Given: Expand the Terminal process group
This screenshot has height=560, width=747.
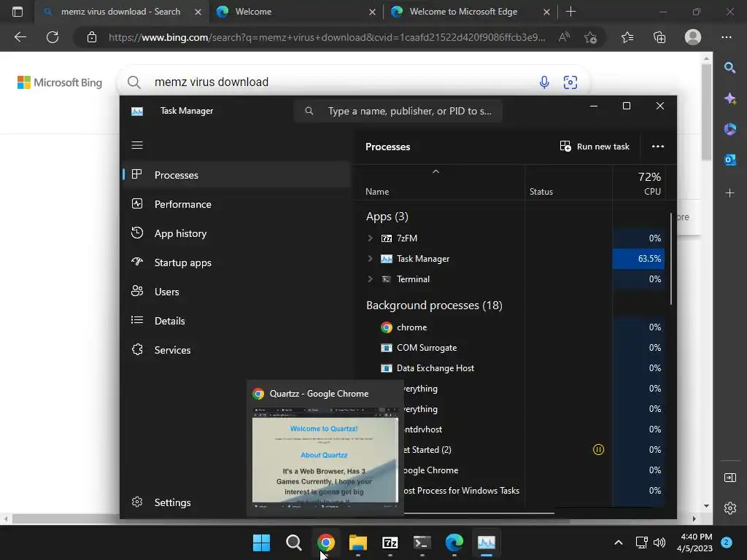Looking at the screenshot, I should click(x=370, y=279).
